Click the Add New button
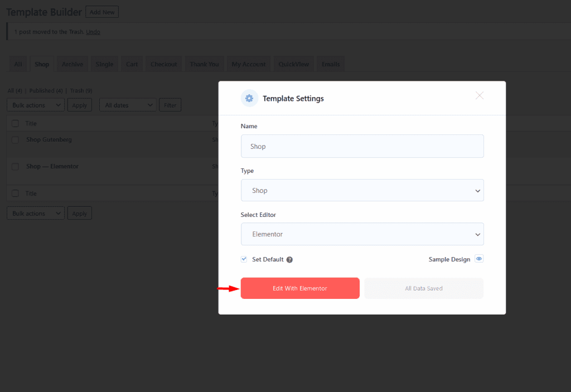The image size is (571, 392). point(101,12)
